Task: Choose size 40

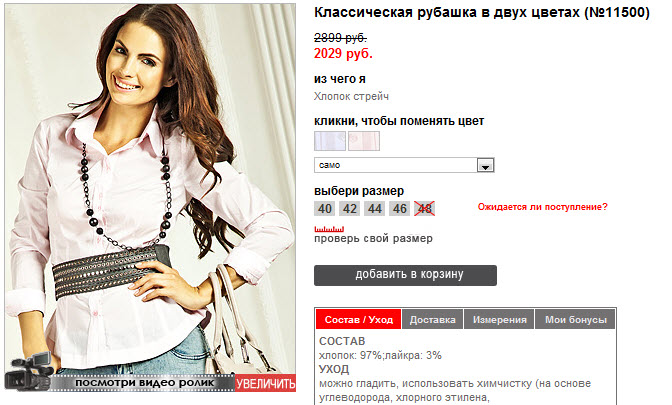Action: [324, 209]
